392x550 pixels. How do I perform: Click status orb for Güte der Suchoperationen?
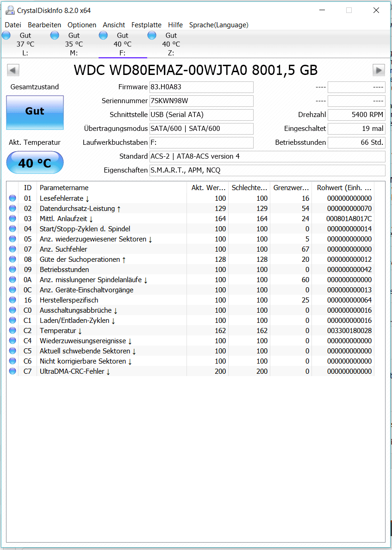coord(12,259)
